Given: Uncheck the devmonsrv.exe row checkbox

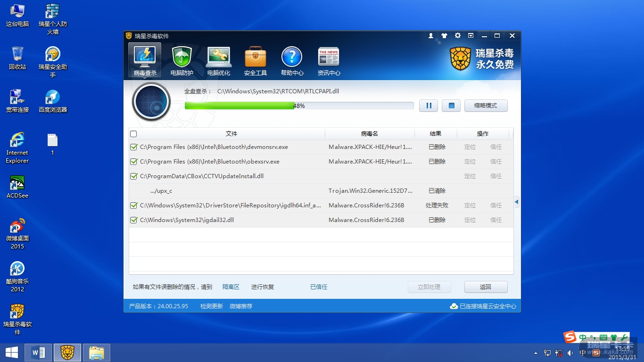Looking at the screenshot, I should 133,147.
